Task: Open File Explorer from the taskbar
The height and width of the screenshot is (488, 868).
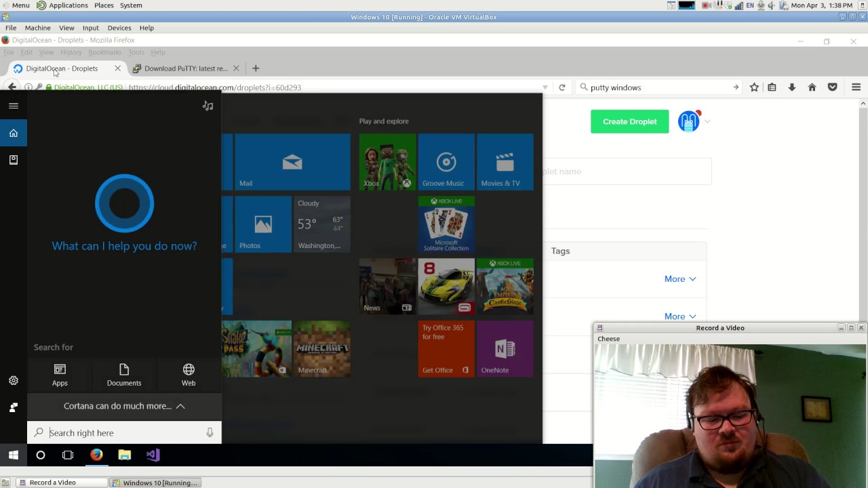Action: 125,455
